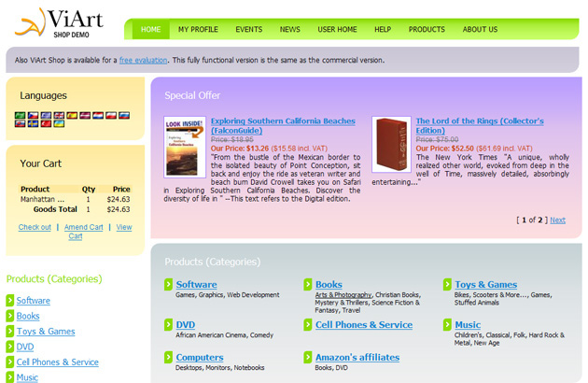Screen dimensions: 588x383
Task: Open Computers category link
Action: coord(200,357)
